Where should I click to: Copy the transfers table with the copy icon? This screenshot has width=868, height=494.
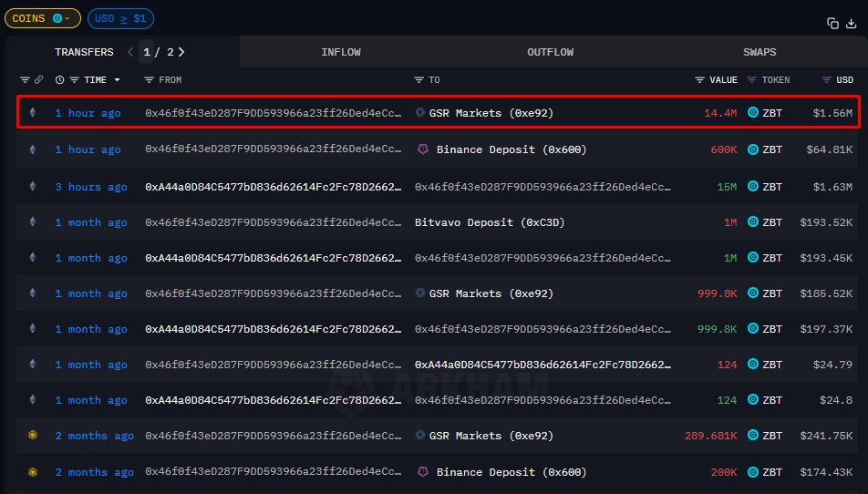pyautogui.click(x=832, y=23)
